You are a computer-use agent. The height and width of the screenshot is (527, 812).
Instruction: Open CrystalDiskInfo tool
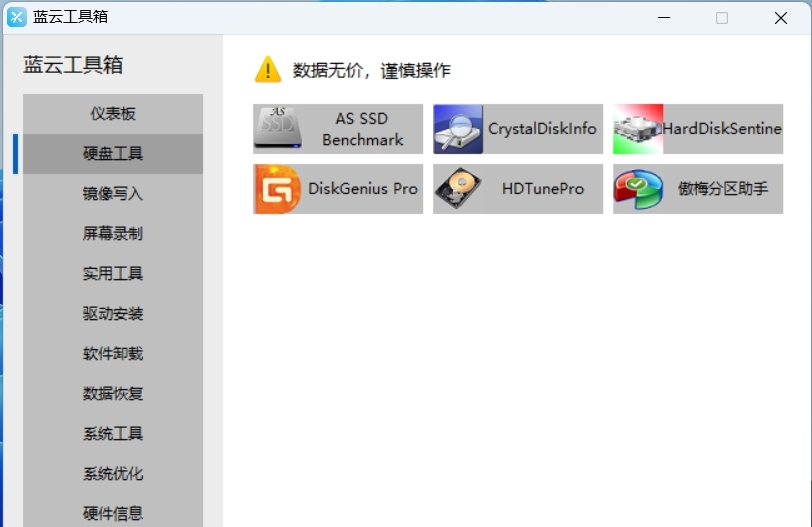click(518, 129)
